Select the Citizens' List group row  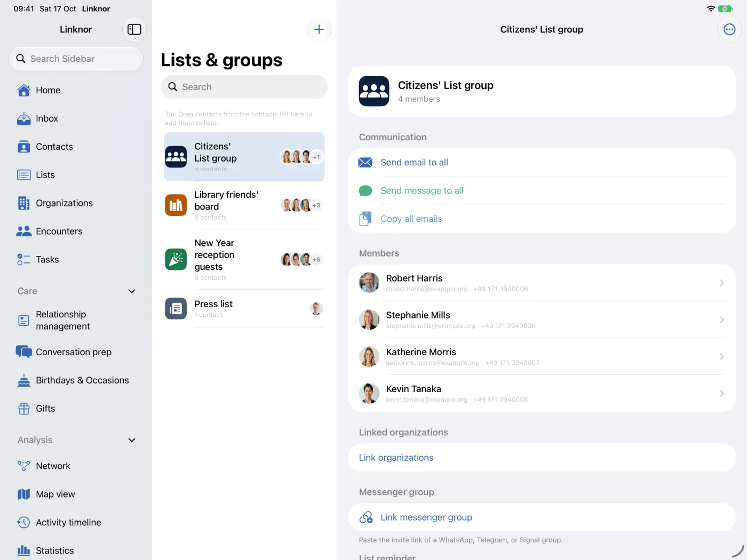pos(244,157)
